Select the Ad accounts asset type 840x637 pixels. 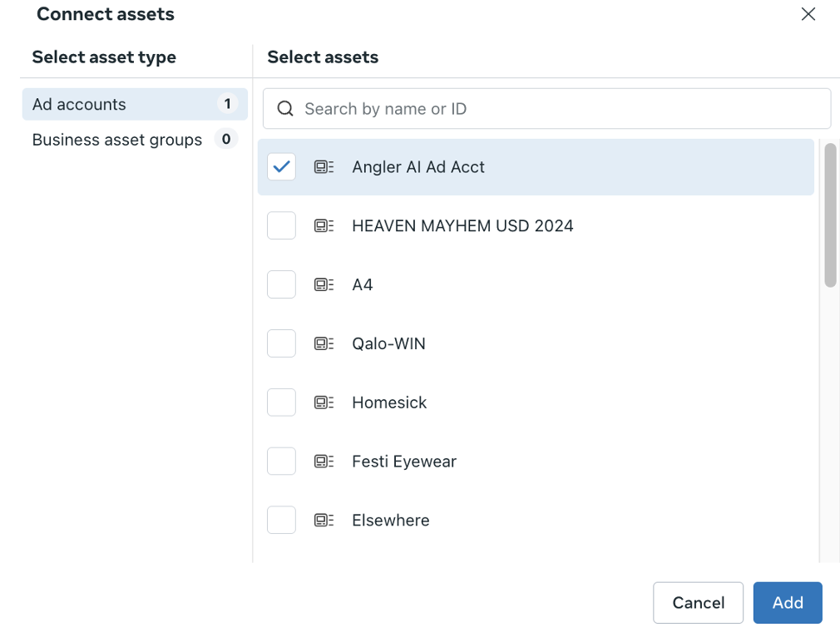pyautogui.click(x=135, y=104)
